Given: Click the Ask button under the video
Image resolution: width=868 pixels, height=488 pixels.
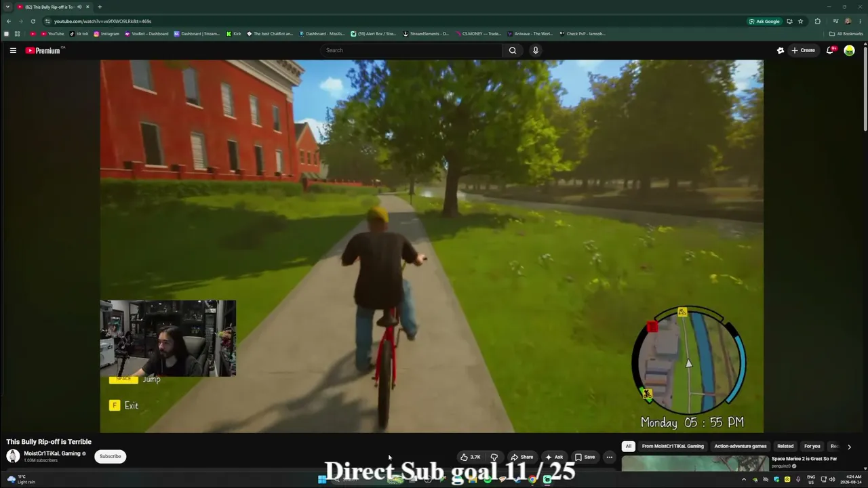Looking at the screenshot, I should [554, 457].
